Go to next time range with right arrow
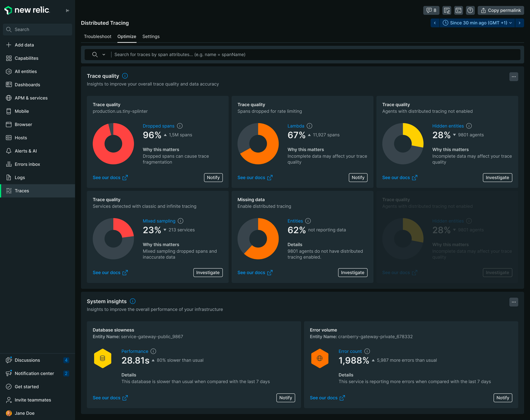 click(520, 23)
